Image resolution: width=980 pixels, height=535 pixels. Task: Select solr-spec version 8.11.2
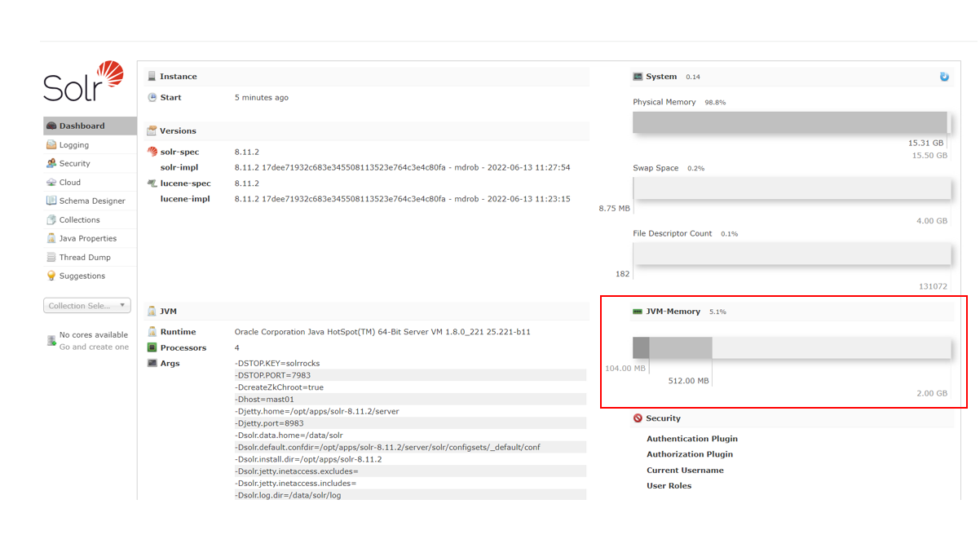pos(247,152)
